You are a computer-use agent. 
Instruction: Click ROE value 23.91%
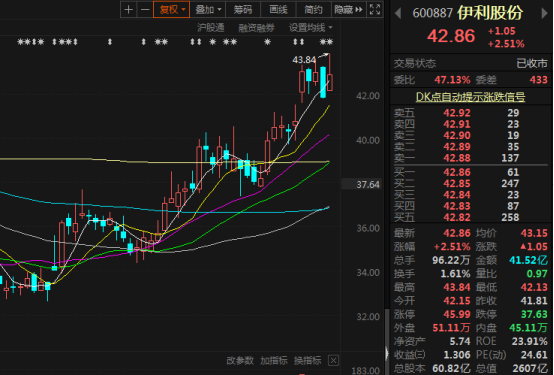click(x=530, y=341)
